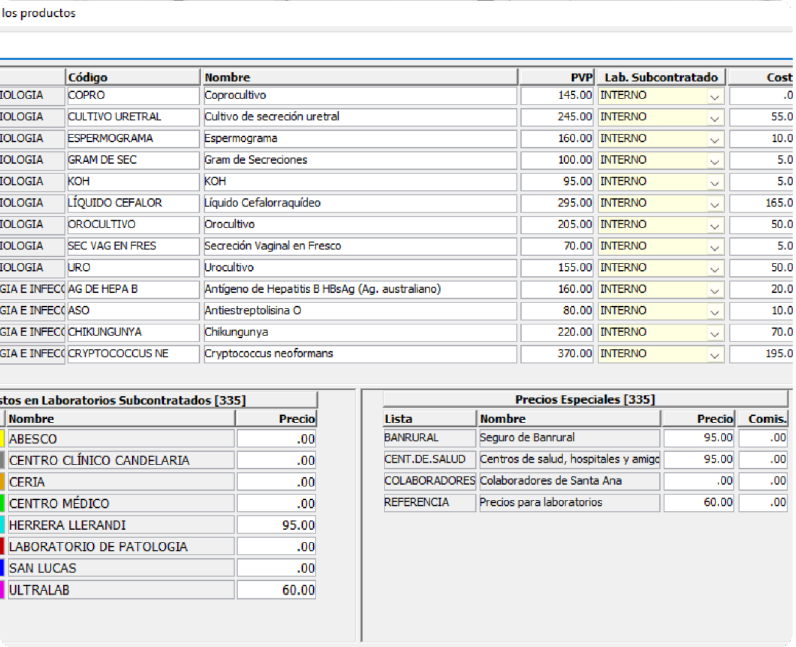Image resolution: width=796 pixels, height=647 pixels.
Task: Expand Lab. Subcontratado dropdown for Espermograma
Action: point(714,139)
